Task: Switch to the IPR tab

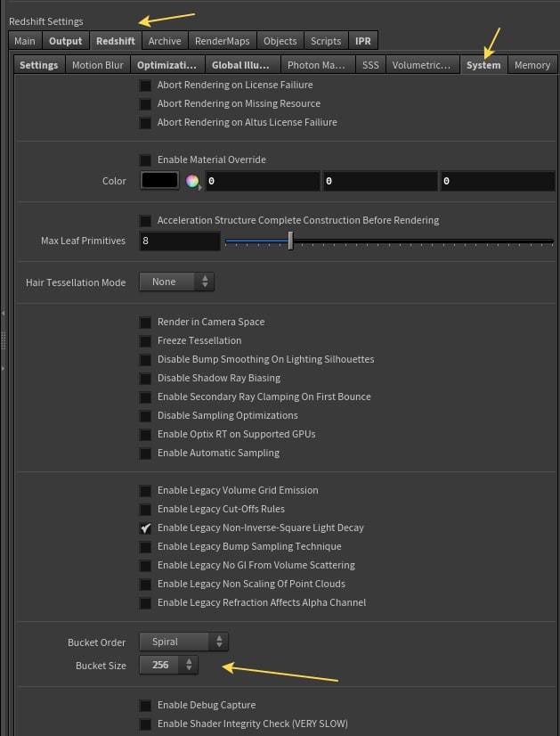Action: pos(363,41)
